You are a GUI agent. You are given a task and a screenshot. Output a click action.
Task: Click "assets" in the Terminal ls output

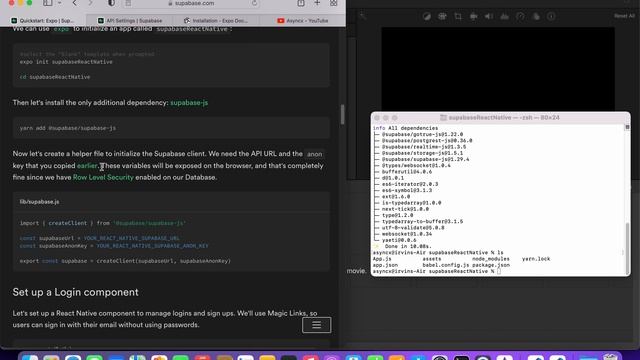(x=432, y=259)
